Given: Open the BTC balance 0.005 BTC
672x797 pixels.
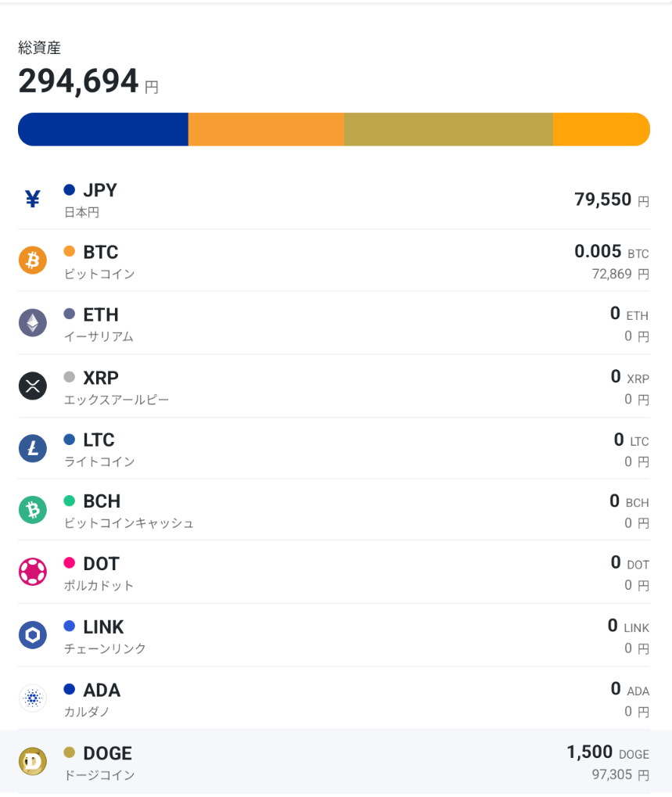Looking at the screenshot, I should pos(612,252).
